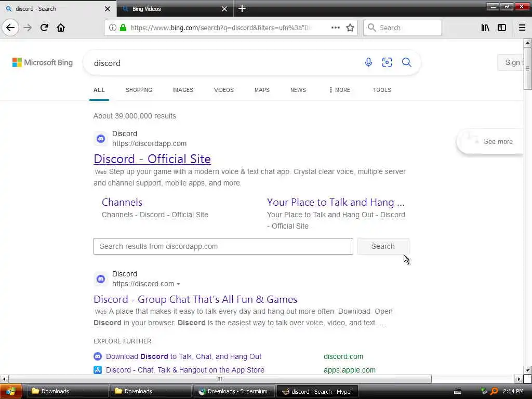
Task: Show site information icon in address bar
Action: (112, 28)
